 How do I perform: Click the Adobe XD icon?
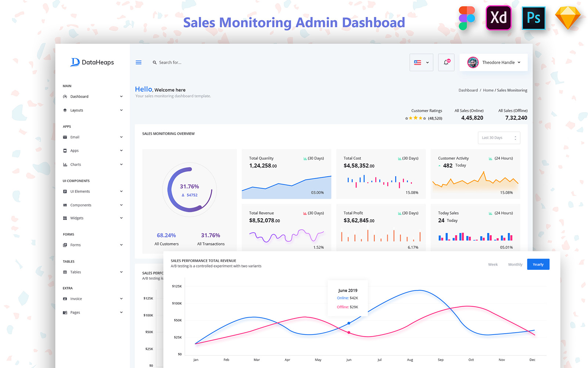498,18
